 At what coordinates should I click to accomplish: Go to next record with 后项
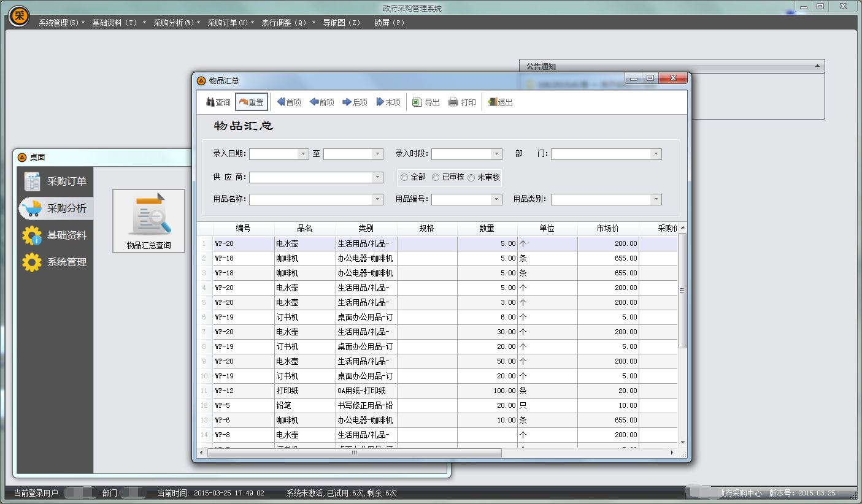click(x=355, y=102)
